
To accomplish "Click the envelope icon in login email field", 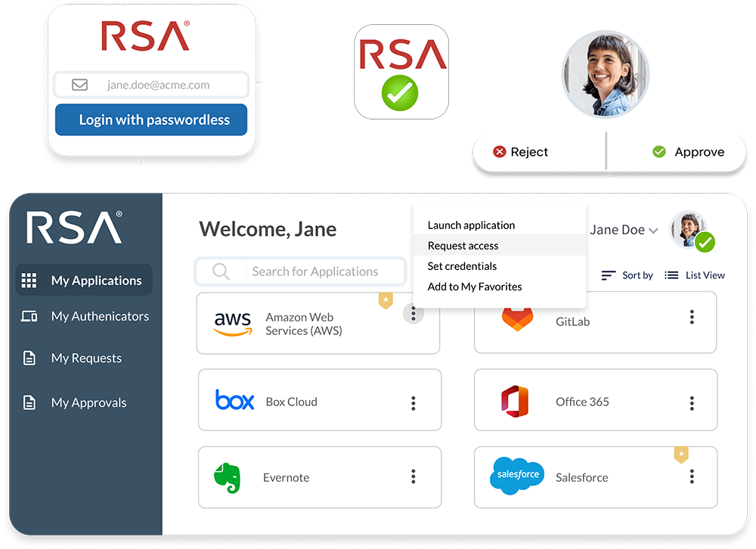I will (x=79, y=85).
